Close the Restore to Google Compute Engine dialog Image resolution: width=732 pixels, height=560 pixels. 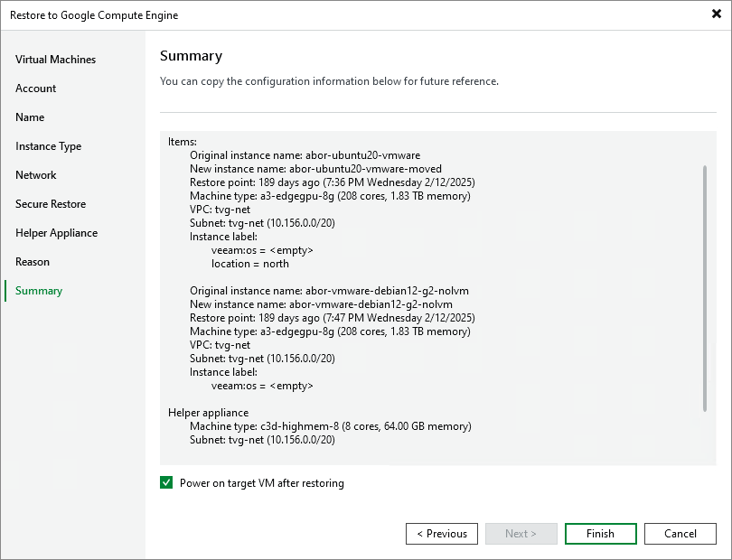(x=716, y=14)
